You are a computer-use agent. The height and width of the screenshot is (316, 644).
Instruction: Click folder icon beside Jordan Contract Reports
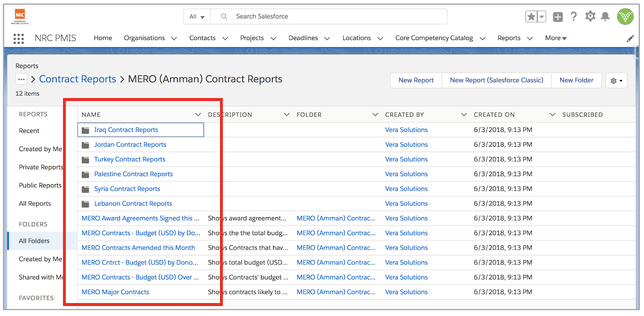coord(85,145)
